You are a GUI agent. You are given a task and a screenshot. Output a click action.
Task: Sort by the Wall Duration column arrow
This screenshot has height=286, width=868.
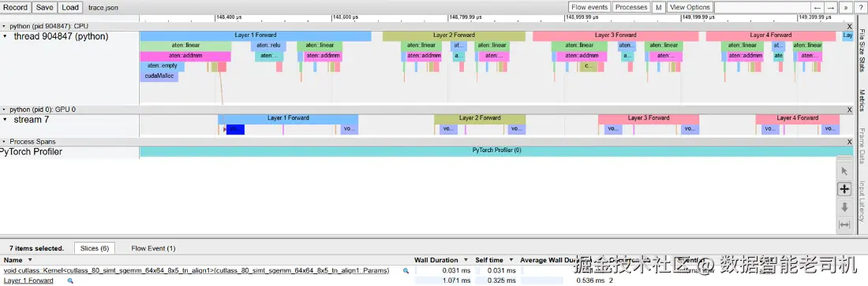click(466, 260)
